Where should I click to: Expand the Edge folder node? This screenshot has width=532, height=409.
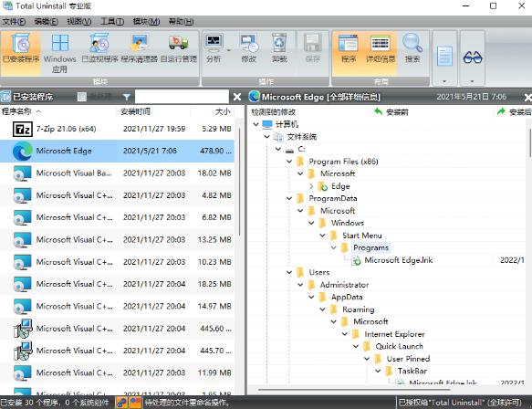311,186
